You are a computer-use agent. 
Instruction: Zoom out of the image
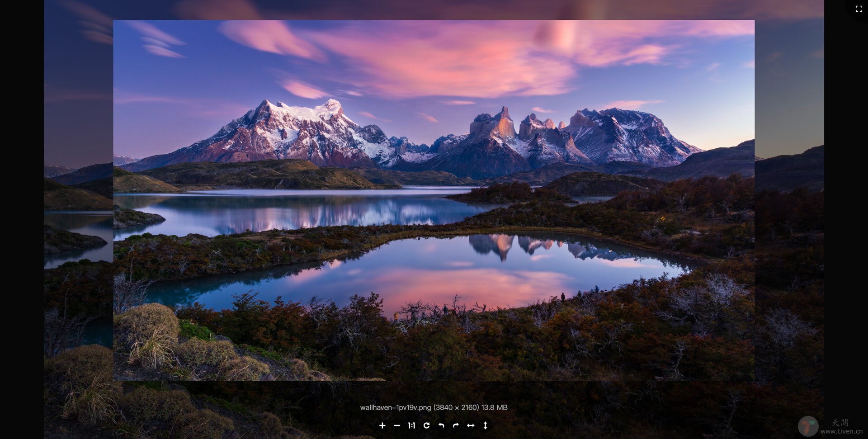pyautogui.click(x=397, y=425)
